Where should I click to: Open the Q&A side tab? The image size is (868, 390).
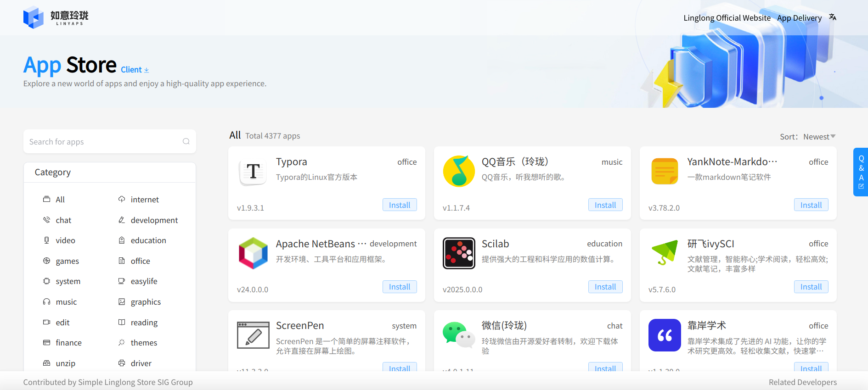pyautogui.click(x=861, y=172)
